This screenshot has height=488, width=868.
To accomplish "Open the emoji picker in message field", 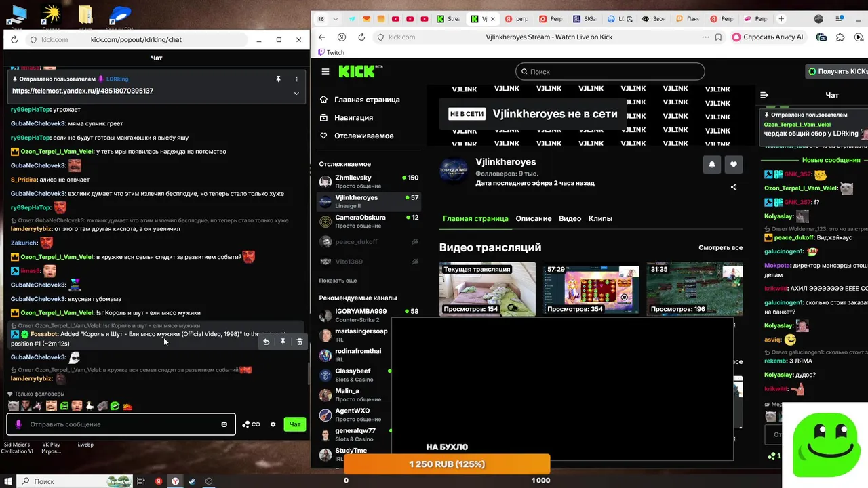I will pos(224,424).
